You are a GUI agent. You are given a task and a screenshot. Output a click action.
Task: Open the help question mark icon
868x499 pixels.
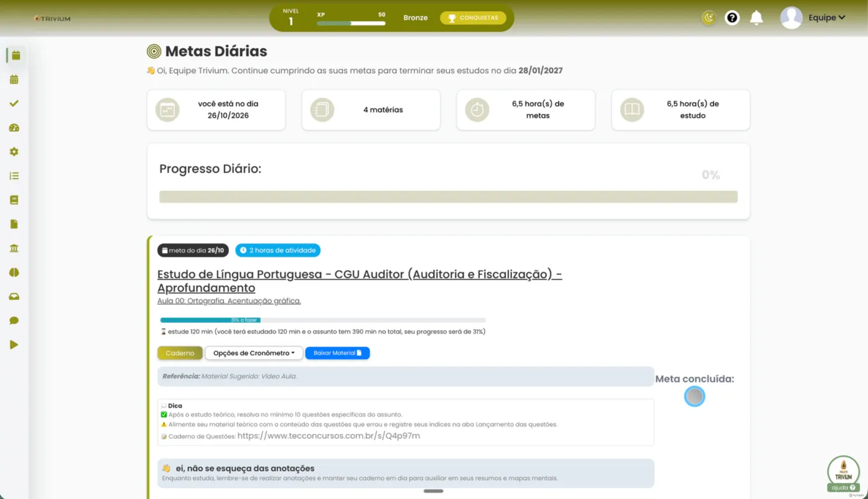tap(732, 18)
